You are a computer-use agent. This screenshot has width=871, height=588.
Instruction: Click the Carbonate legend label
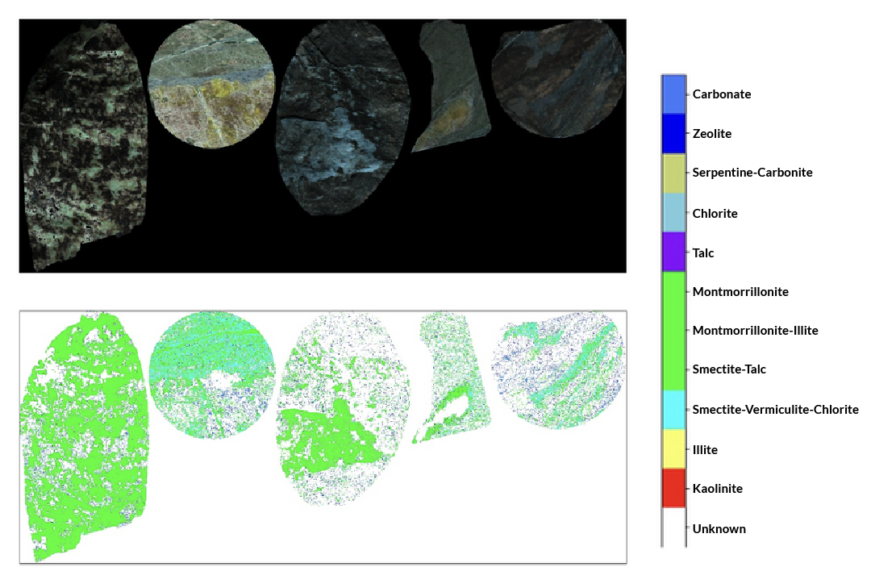722,94
